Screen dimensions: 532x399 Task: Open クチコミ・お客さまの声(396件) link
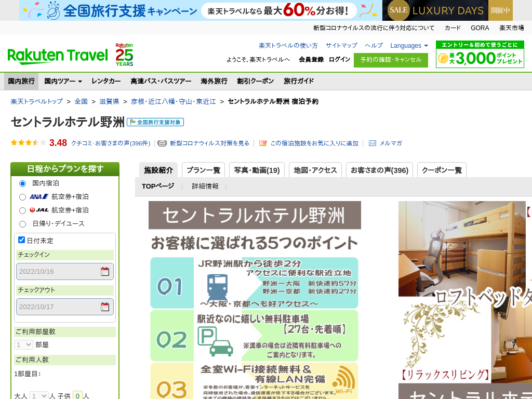111,143
